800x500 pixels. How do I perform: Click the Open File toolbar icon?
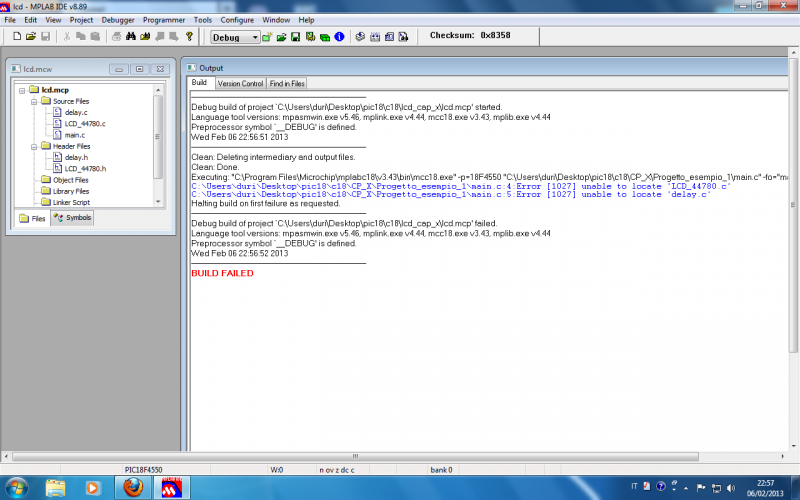point(31,36)
